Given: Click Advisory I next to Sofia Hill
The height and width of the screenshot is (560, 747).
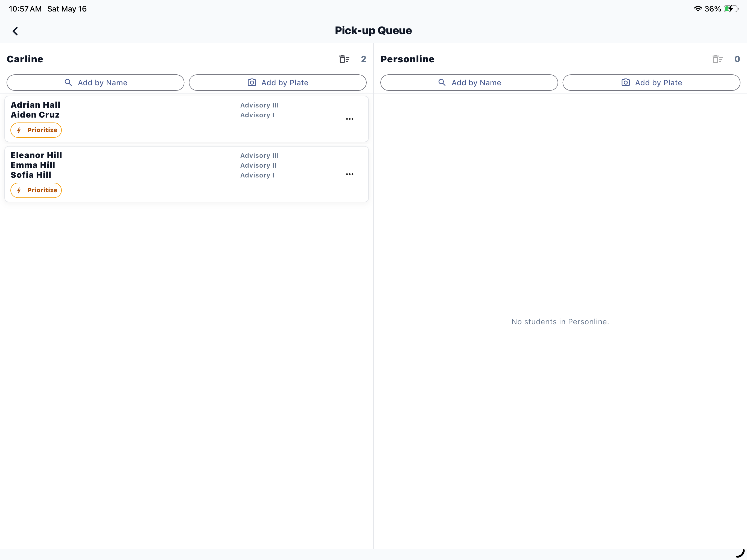Looking at the screenshot, I should (x=257, y=175).
